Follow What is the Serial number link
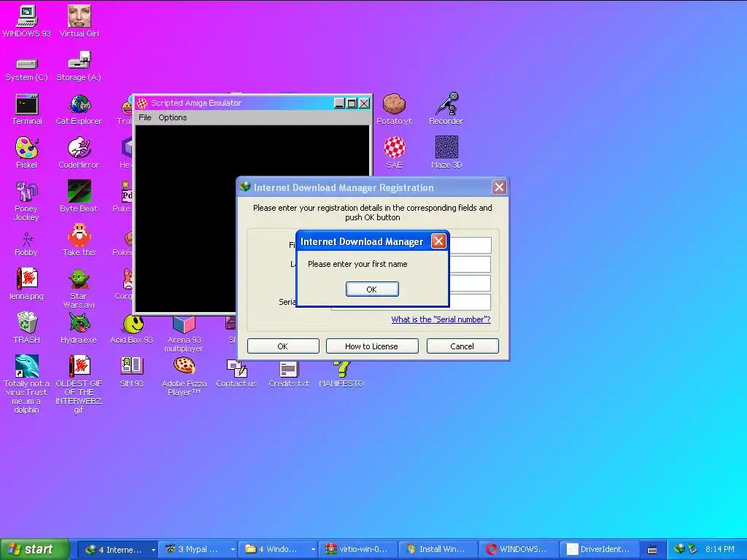Image resolution: width=747 pixels, height=560 pixels. coord(441,319)
